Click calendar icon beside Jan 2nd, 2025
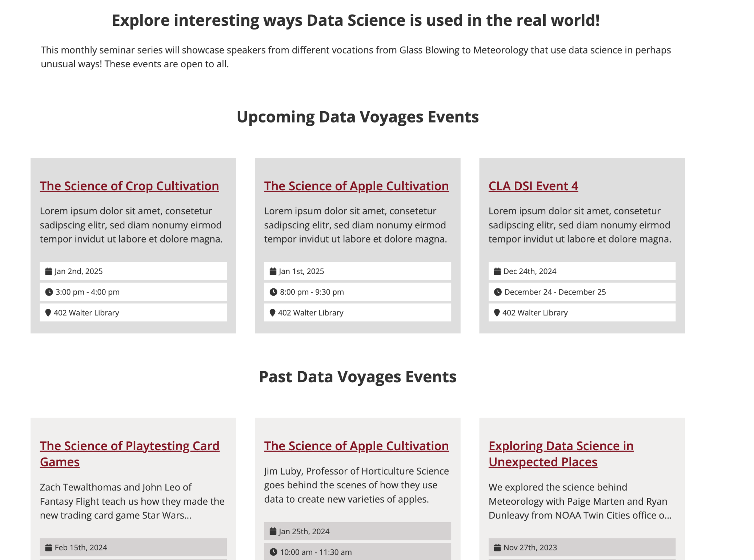This screenshot has height=560, width=754. (x=48, y=271)
